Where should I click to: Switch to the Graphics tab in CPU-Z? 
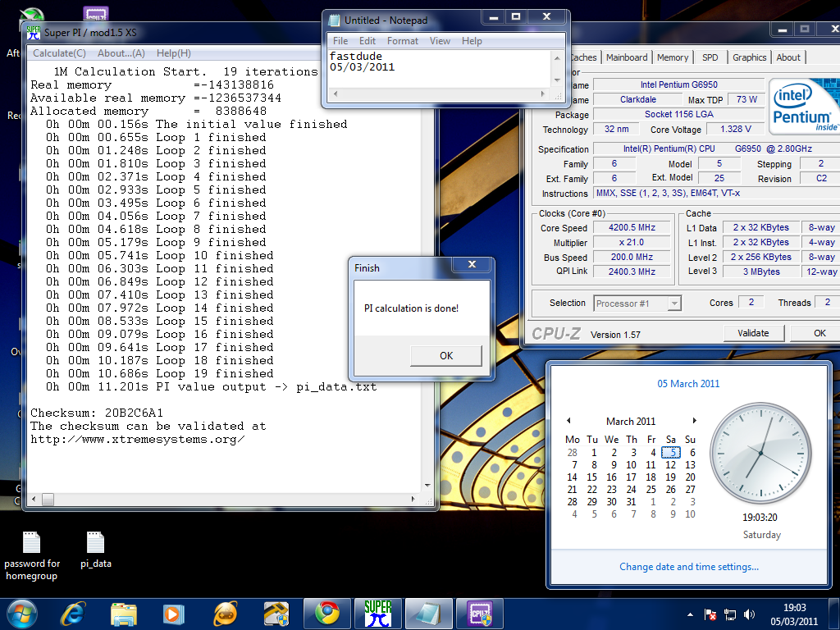click(749, 57)
